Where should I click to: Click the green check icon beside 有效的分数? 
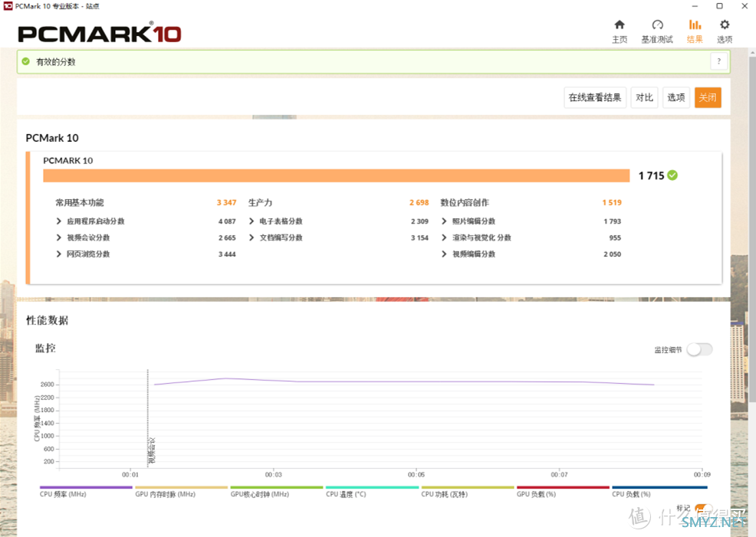coord(26,61)
